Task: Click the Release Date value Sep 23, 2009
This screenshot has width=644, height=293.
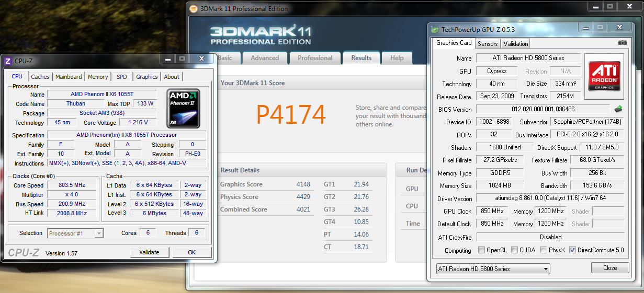Action: click(497, 96)
